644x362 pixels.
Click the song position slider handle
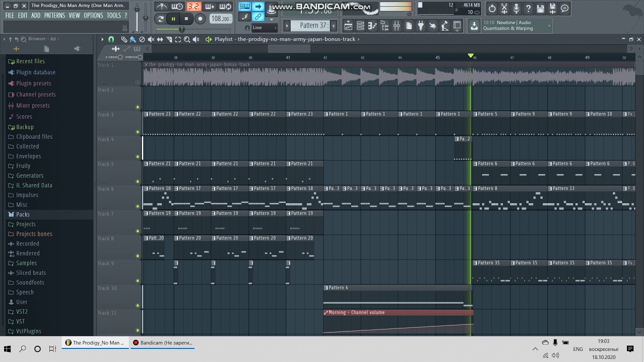click(x=182, y=29)
